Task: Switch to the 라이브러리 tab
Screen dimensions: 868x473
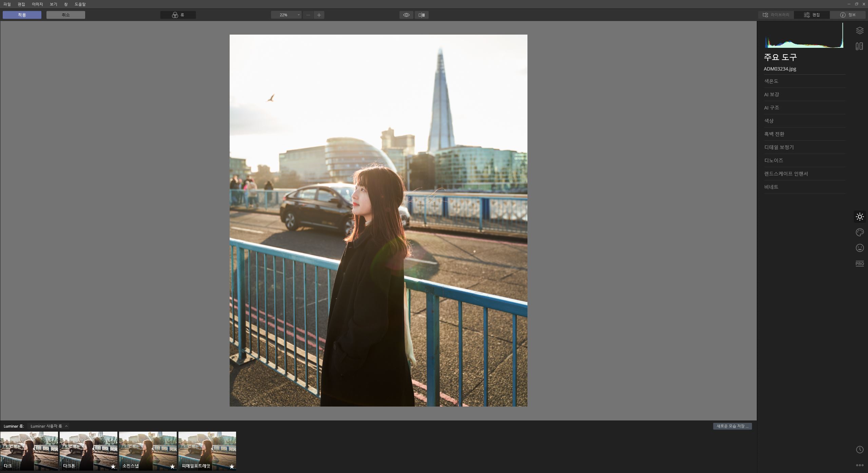Action: point(776,15)
